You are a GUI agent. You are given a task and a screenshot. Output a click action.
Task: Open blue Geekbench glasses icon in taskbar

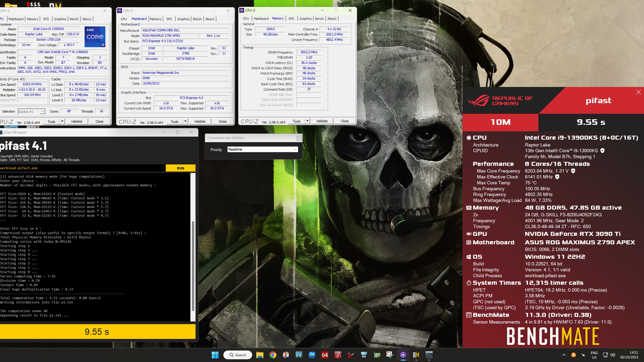pos(312,355)
